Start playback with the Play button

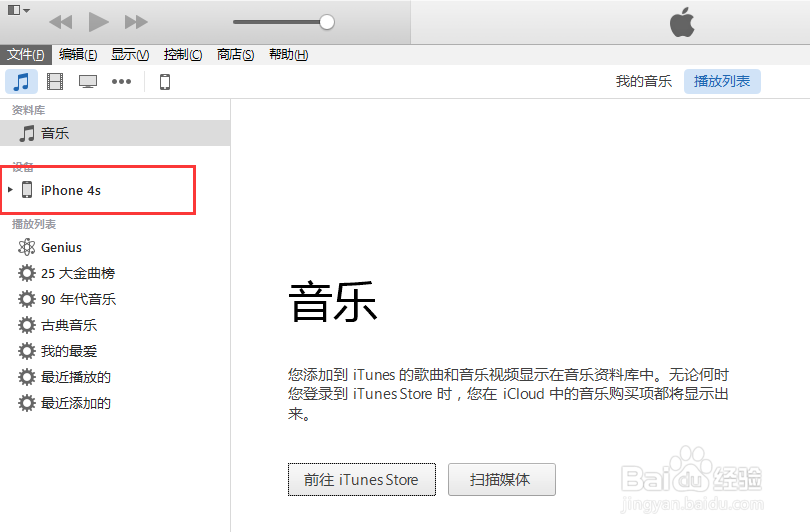(x=98, y=22)
